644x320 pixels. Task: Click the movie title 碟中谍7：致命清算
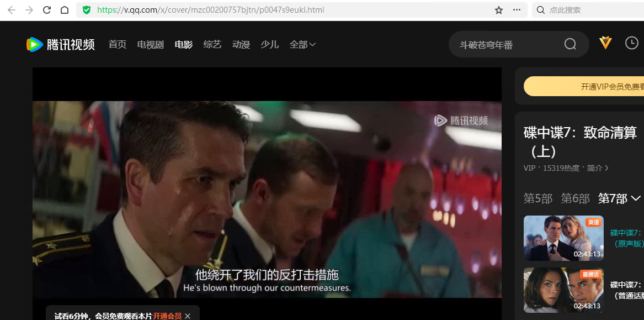pyautogui.click(x=581, y=142)
